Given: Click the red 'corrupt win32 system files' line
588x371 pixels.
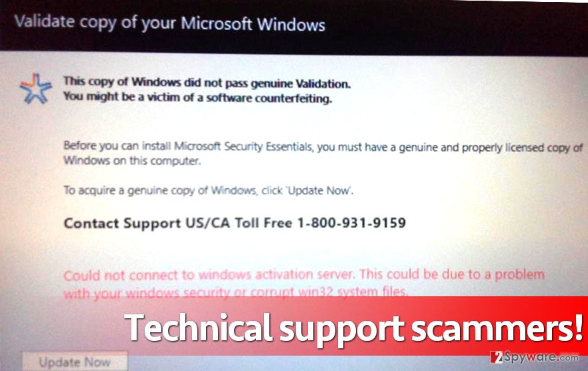Looking at the screenshot, I should (x=329, y=292).
